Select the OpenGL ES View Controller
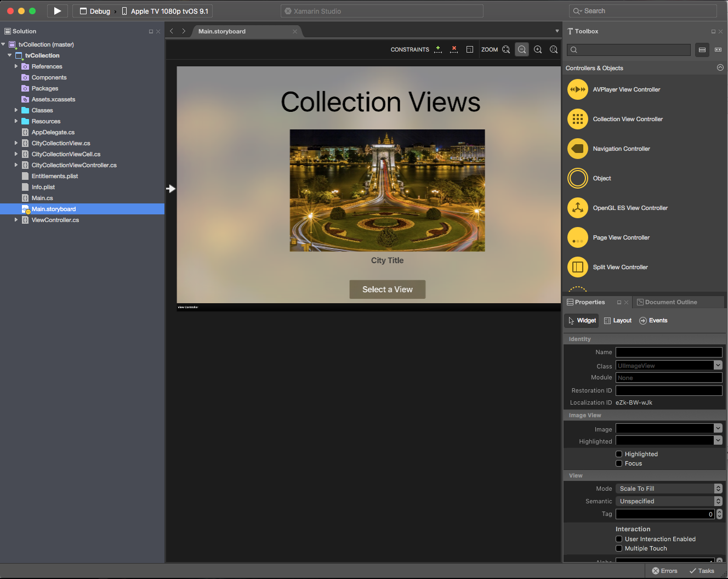 [630, 208]
